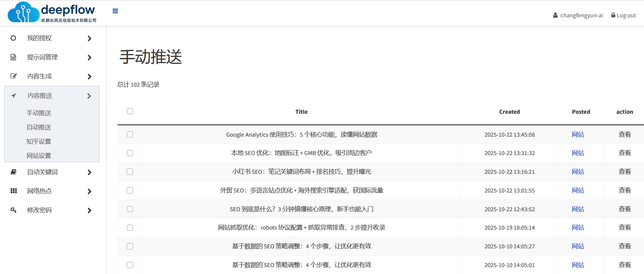Click 查看 for 本地 SEO 优化 article

[x=625, y=153]
